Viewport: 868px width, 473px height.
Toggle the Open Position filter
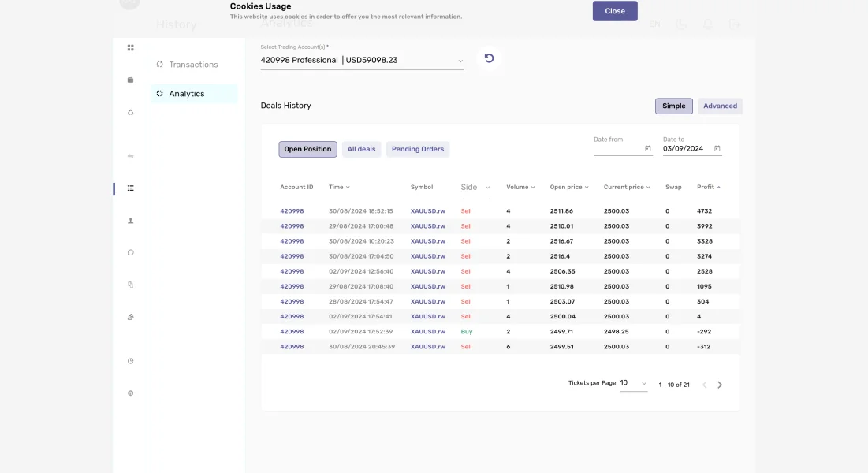click(x=307, y=149)
